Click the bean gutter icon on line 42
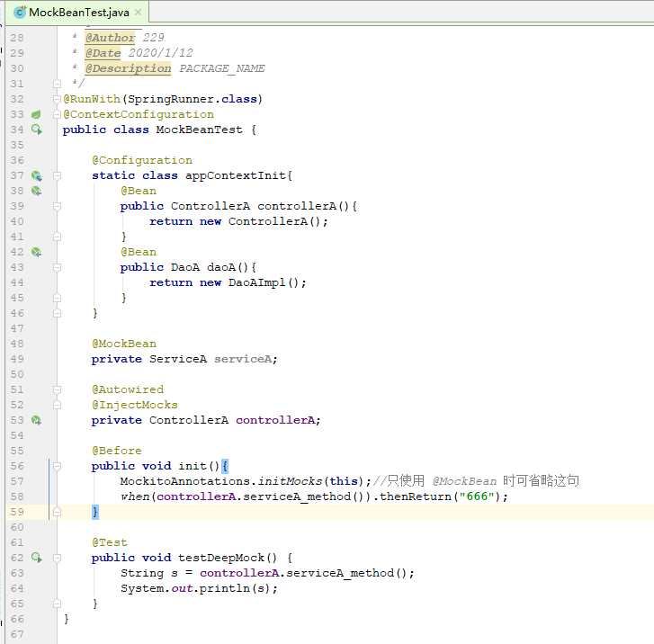 (36, 252)
